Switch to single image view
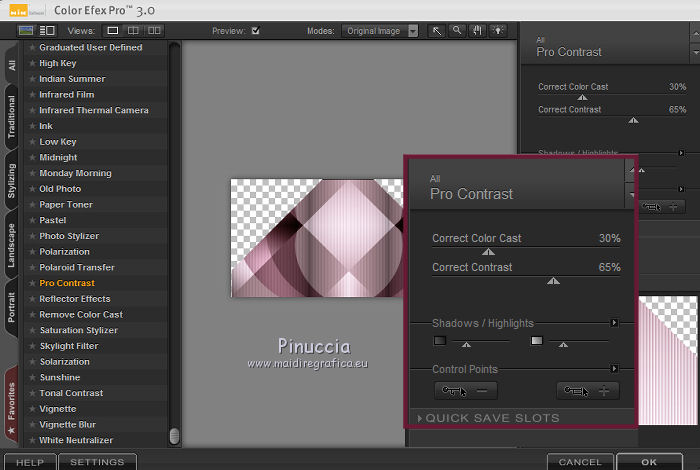Viewport: 700px width, 470px height. 113,31
